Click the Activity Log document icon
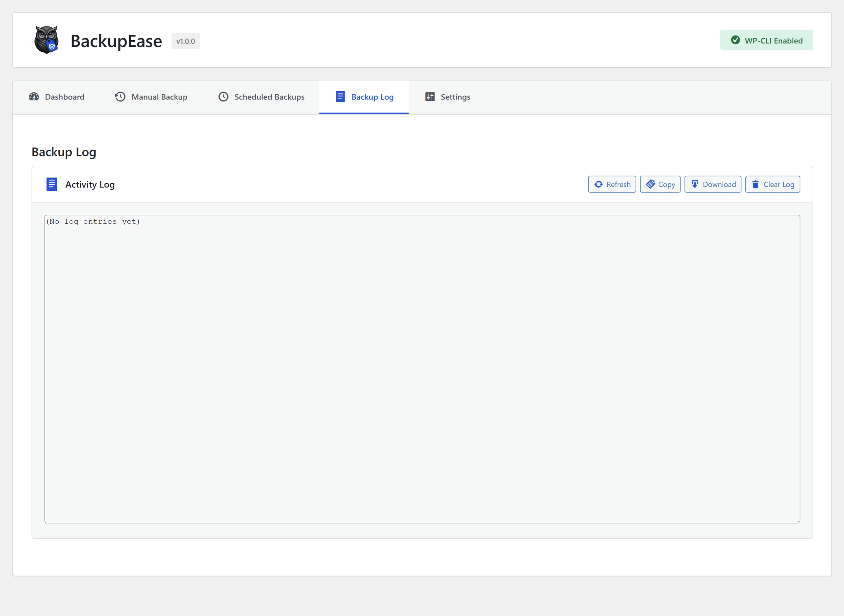 point(51,184)
